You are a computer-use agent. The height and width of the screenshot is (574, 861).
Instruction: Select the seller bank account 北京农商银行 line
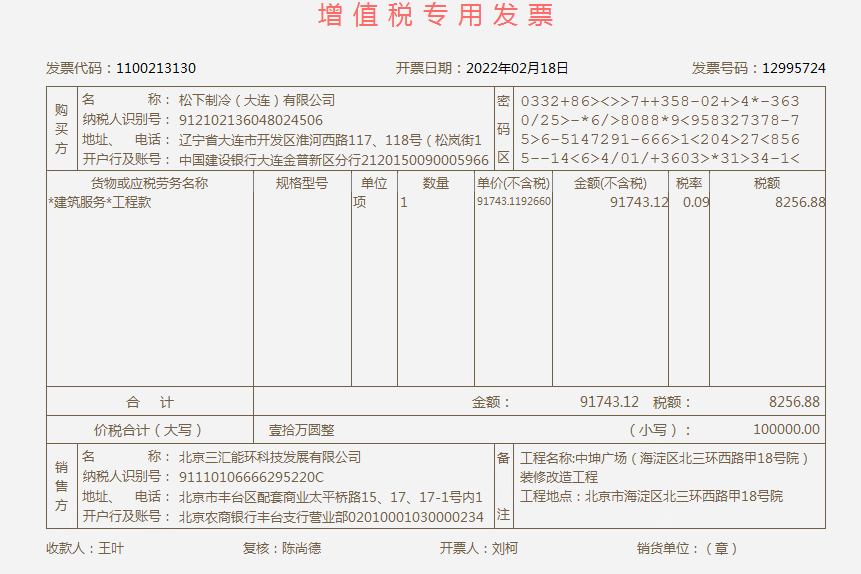[331, 517]
